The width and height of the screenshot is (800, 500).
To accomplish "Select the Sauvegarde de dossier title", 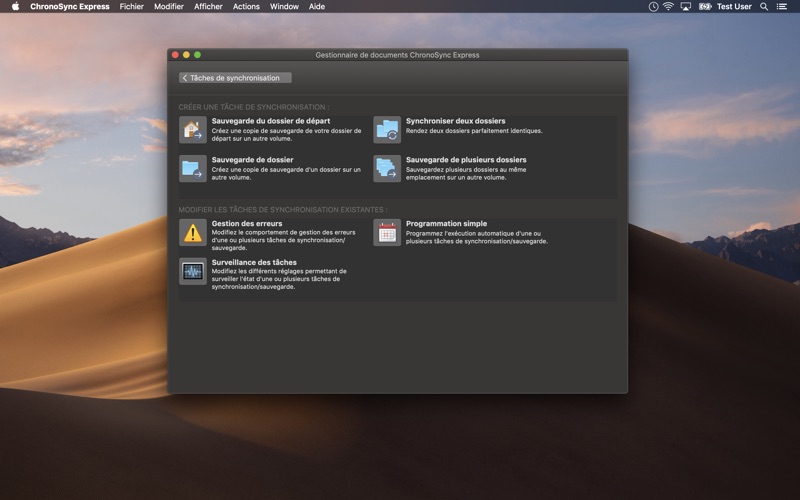I will (x=253, y=160).
